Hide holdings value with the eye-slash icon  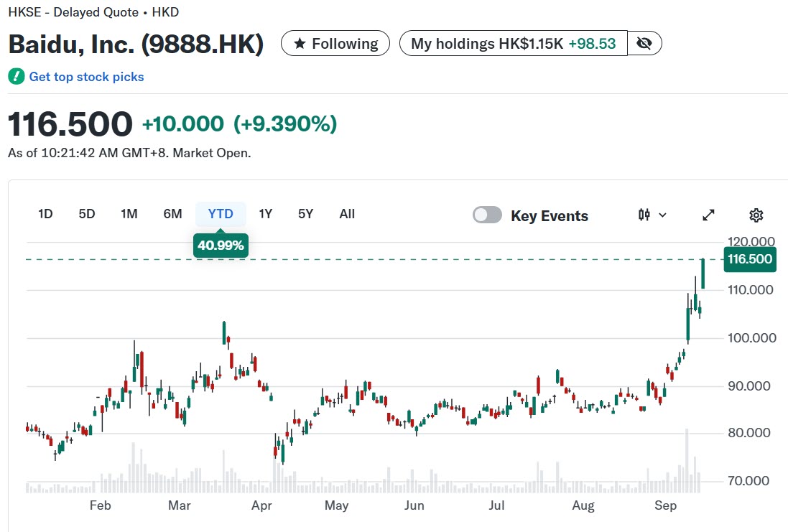click(x=644, y=44)
